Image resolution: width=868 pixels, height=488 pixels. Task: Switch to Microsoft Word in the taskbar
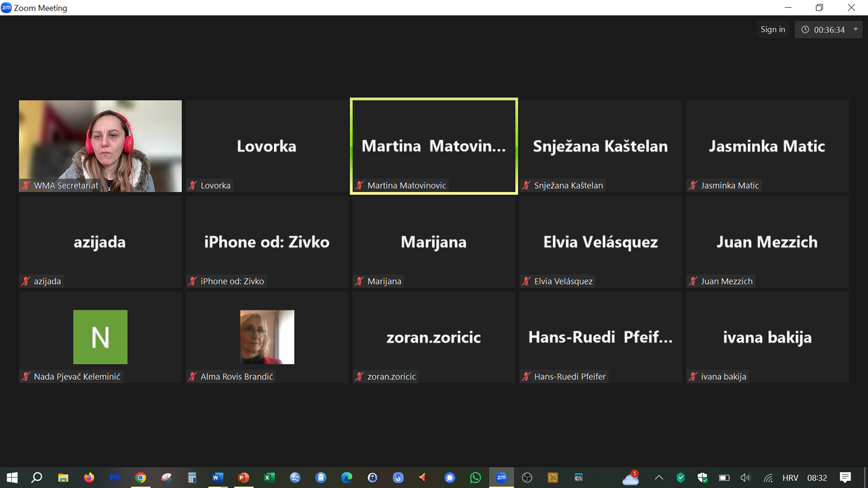pos(217,477)
